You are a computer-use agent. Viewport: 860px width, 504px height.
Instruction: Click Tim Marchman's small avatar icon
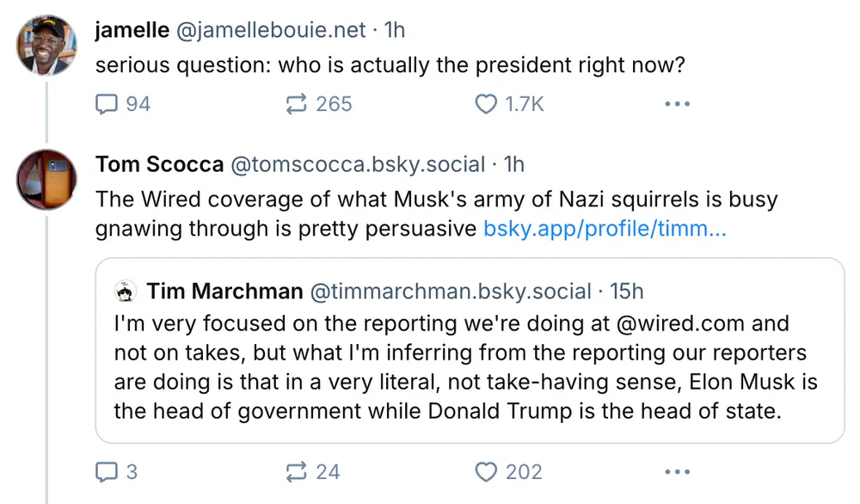click(126, 292)
